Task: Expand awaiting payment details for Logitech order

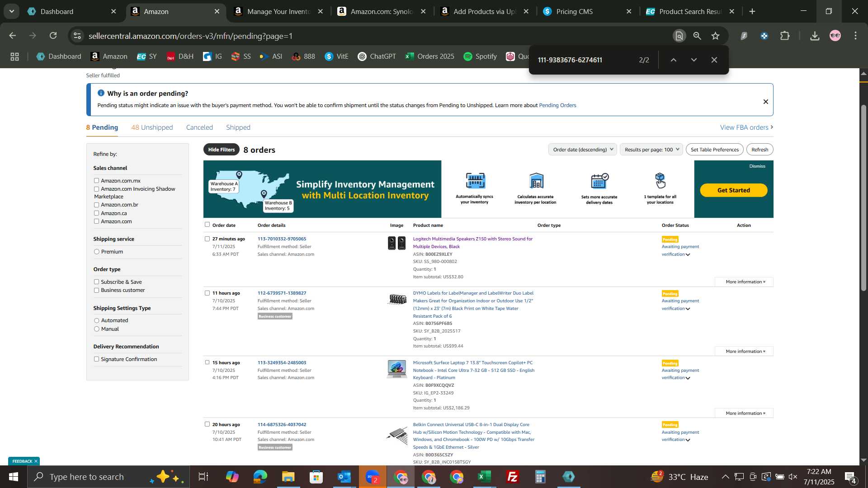Action: click(x=688, y=255)
